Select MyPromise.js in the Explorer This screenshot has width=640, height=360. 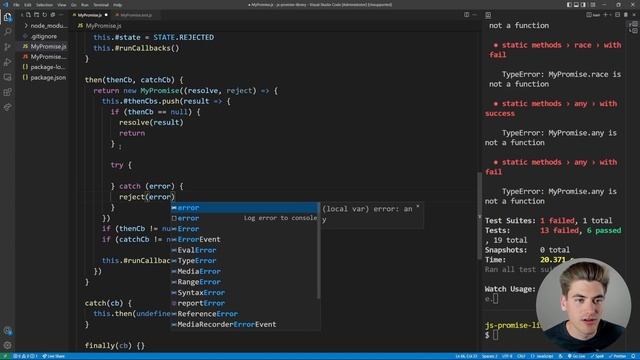pyautogui.click(x=45, y=46)
